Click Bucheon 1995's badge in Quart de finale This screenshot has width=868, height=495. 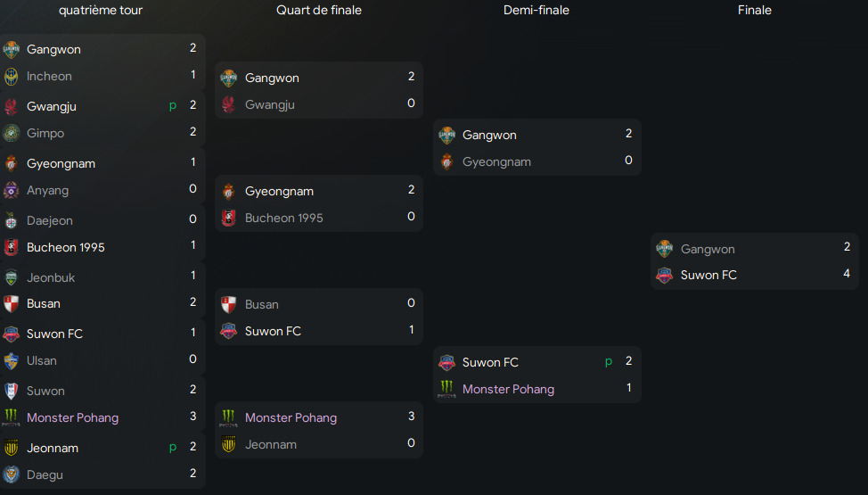tap(229, 219)
